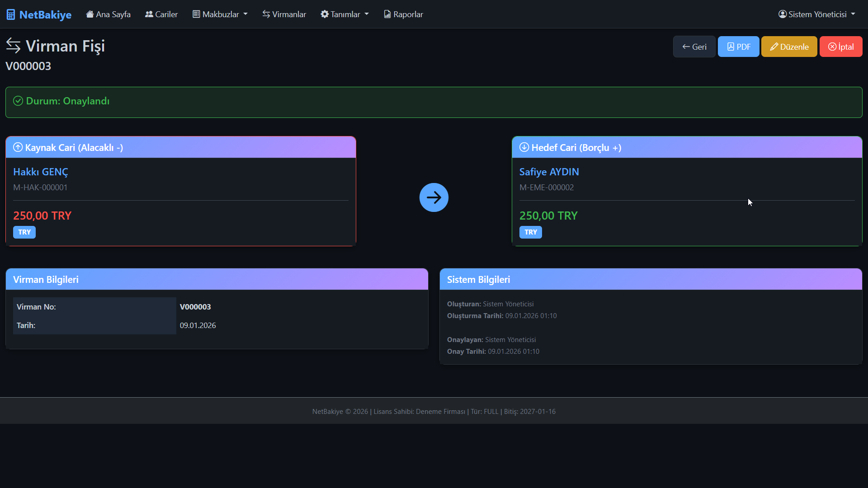Click the blue arrow circle between cards
868x488 pixels.
(434, 197)
